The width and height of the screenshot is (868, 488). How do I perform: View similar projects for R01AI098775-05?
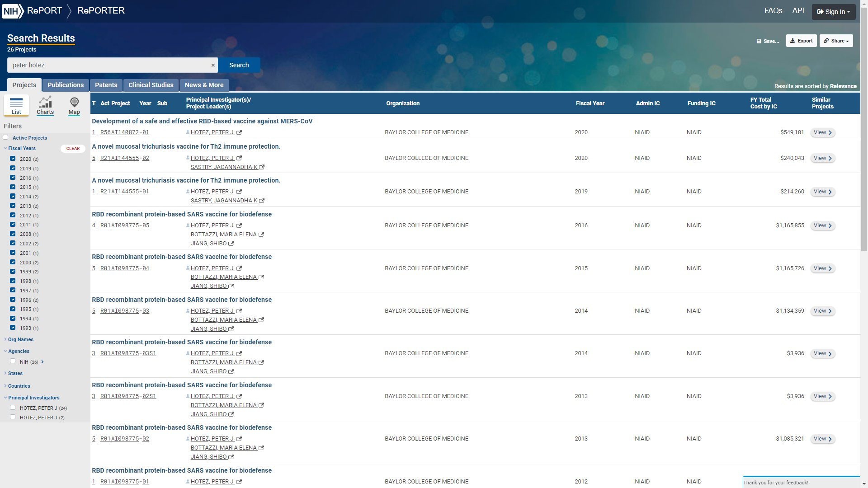click(822, 225)
